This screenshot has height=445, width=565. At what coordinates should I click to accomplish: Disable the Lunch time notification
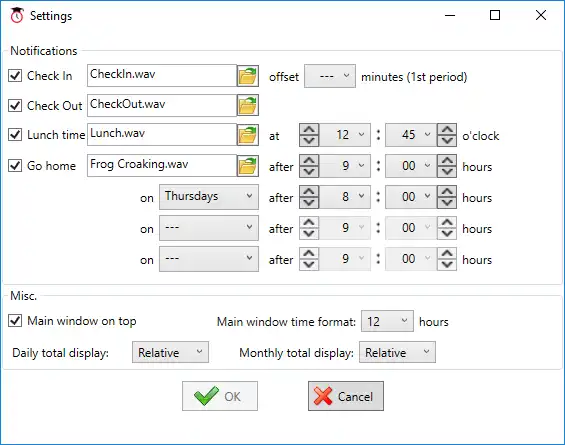pos(15,135)
